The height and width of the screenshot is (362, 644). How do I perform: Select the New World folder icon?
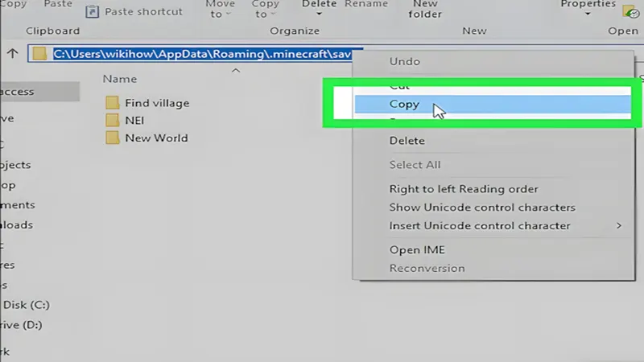[112, 138]
